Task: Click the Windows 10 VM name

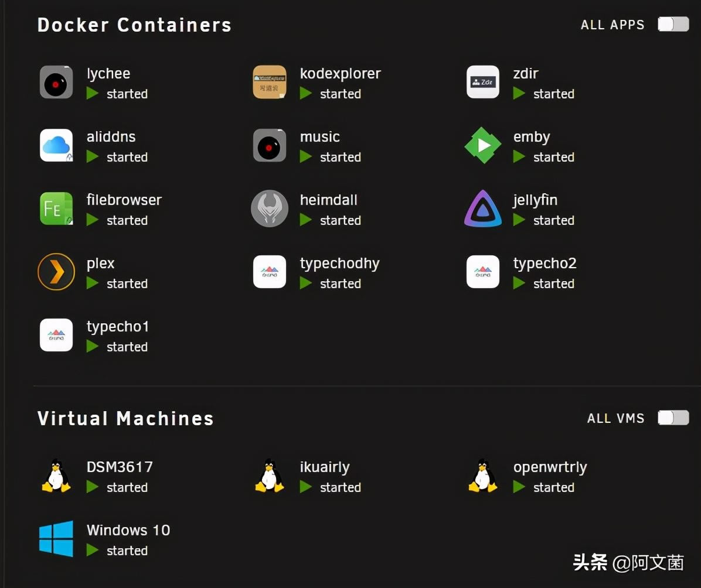Action: point(128,530)
